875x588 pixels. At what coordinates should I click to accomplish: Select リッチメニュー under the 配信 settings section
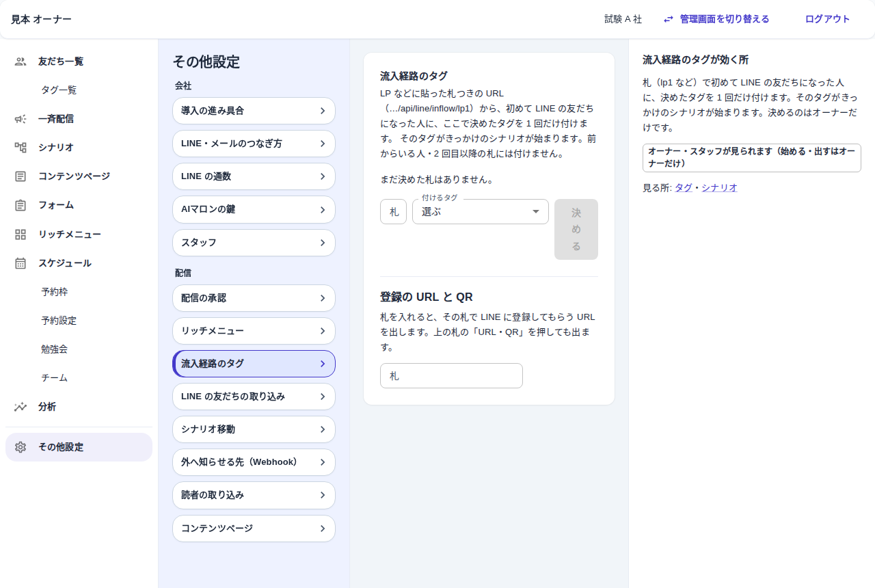tap(254, 331)
